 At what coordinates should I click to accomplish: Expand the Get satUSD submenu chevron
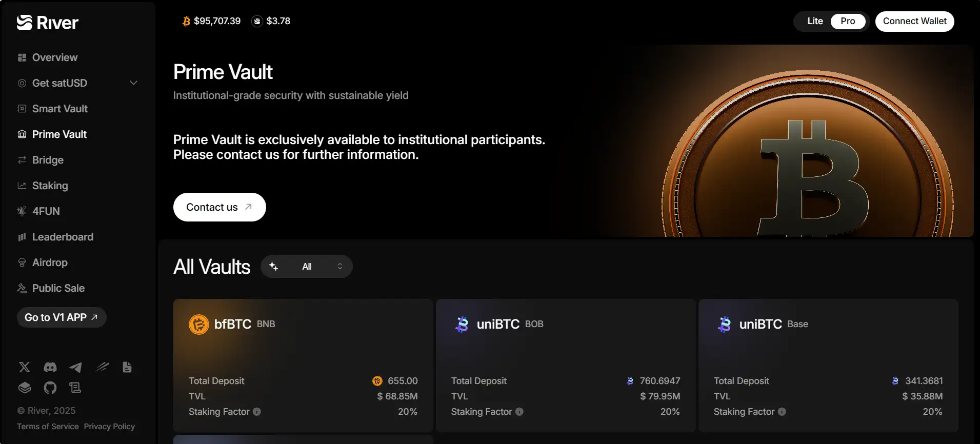click(x=133, y=83)
